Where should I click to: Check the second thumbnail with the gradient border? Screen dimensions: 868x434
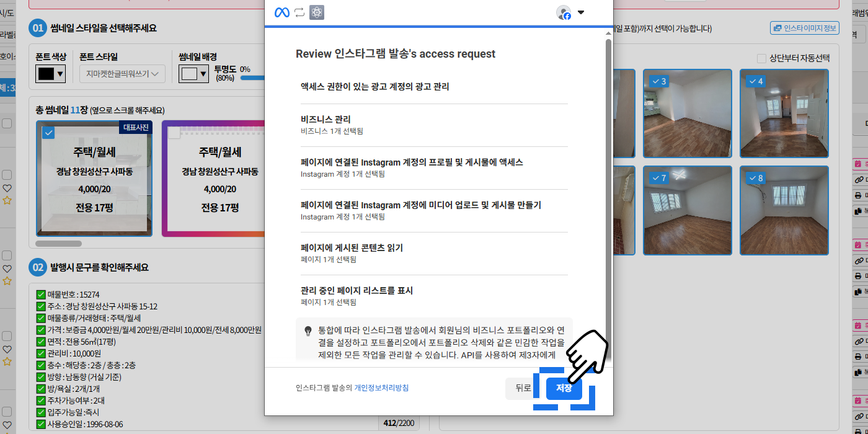pyautogui.click(x=174, y=132)
